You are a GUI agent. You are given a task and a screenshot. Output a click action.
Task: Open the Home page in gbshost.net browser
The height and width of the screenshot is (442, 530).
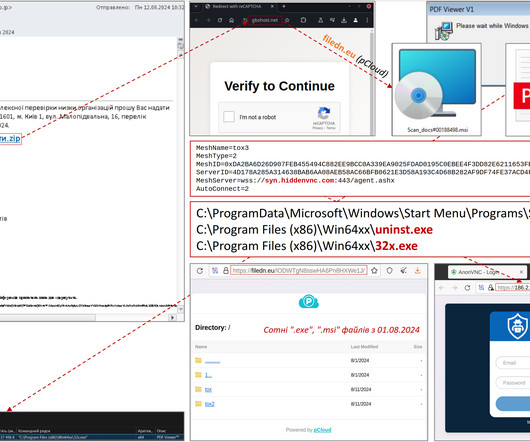pyautogui.click(x=232, y=20)
